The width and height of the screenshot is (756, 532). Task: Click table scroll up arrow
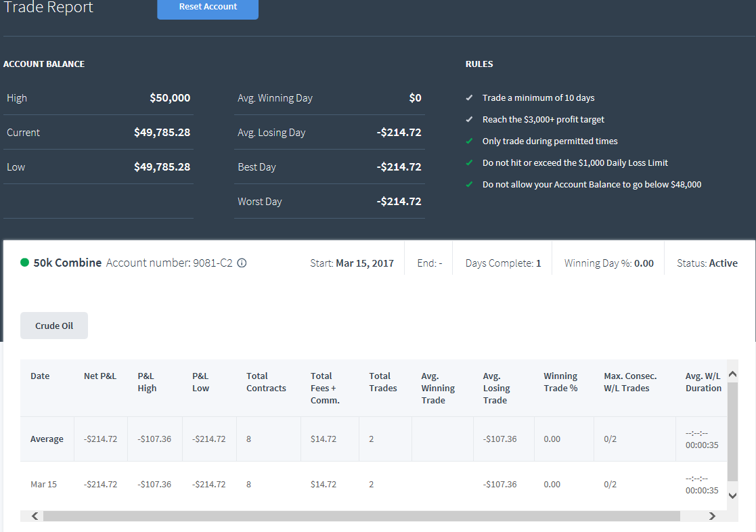point(732,374)
